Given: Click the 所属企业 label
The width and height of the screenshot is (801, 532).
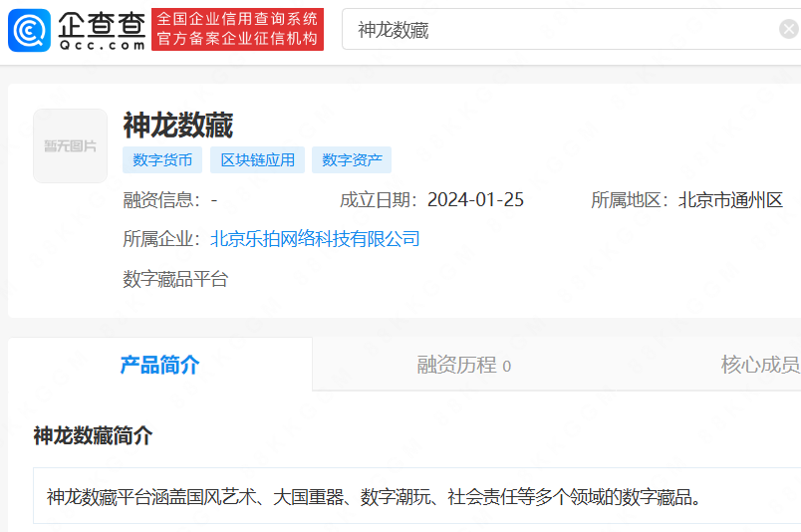Looking at the screenshot, I should [162, 239].
